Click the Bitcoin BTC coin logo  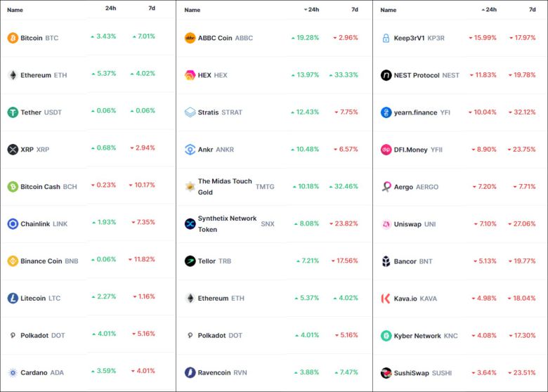coord(13,38)
